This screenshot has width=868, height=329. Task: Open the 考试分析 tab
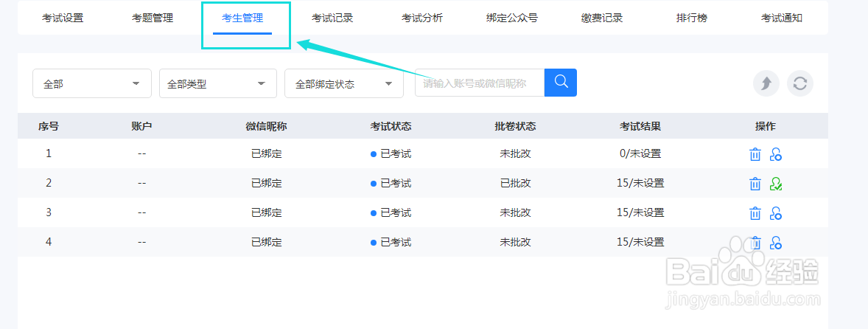point(422,18)
